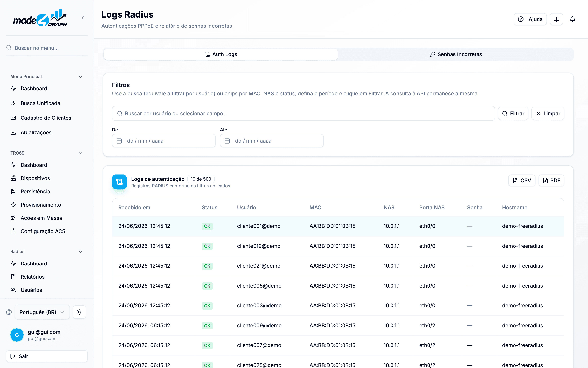Click the Filtrar button
Screen dimensions: 588x368
(513, 113)
